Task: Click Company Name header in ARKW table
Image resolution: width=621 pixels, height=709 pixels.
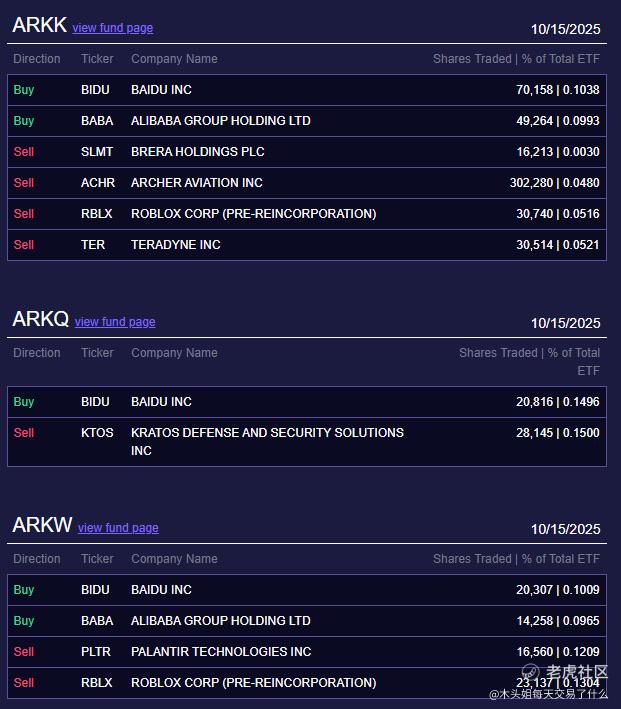Action: 174,559
